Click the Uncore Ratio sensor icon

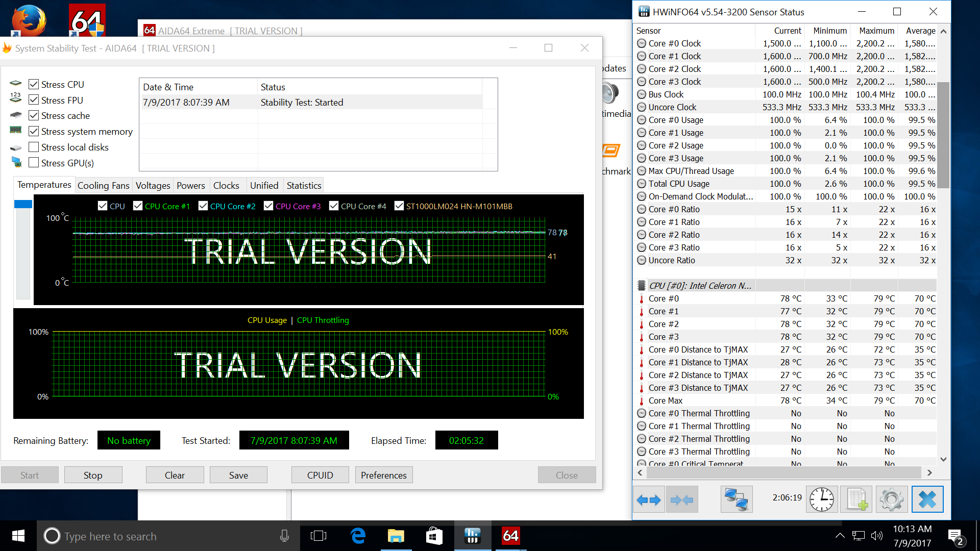(642, 260)
